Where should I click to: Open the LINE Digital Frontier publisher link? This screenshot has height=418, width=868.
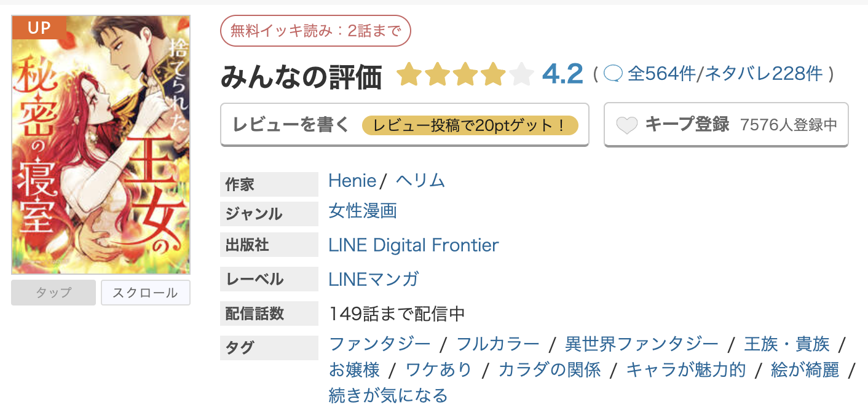(413, 245)
